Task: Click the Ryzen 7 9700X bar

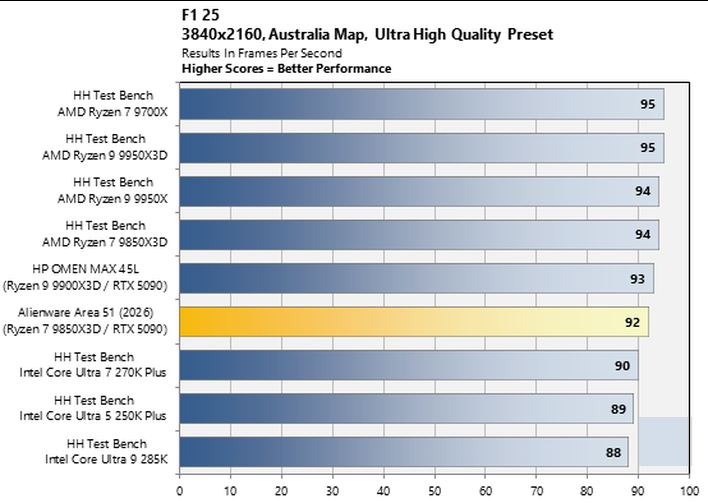Action: [x=422, y=104]
